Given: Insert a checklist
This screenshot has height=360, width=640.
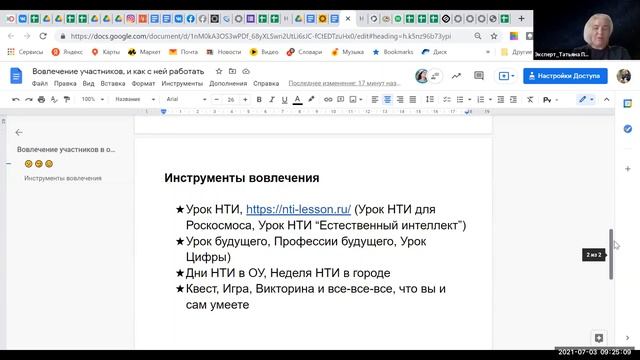Looking at the screenshot, I should [x=447, y=100].
